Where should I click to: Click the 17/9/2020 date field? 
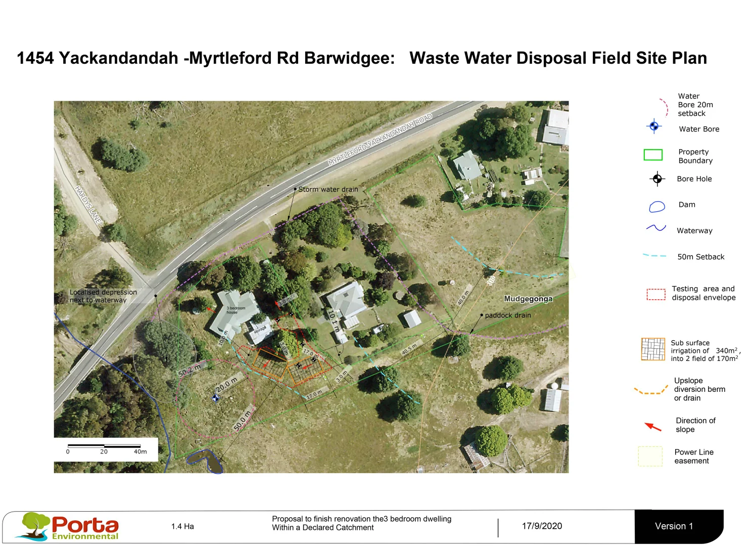tap(542, 526)
